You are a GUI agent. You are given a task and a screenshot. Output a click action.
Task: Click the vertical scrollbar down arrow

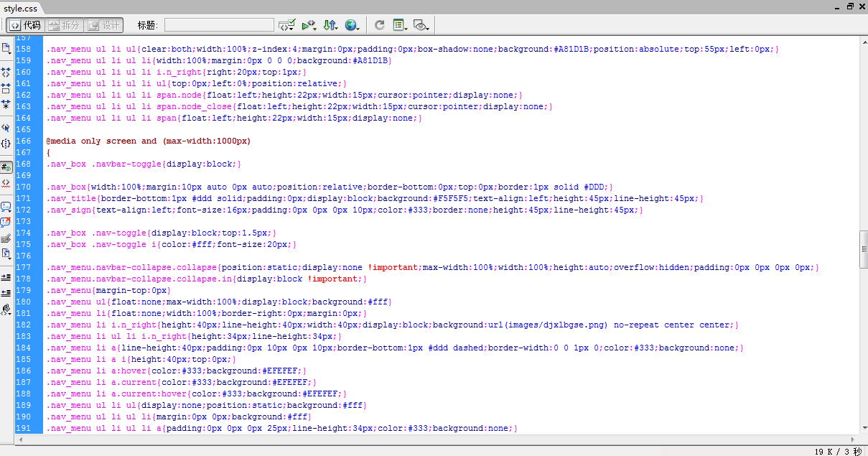864,428
